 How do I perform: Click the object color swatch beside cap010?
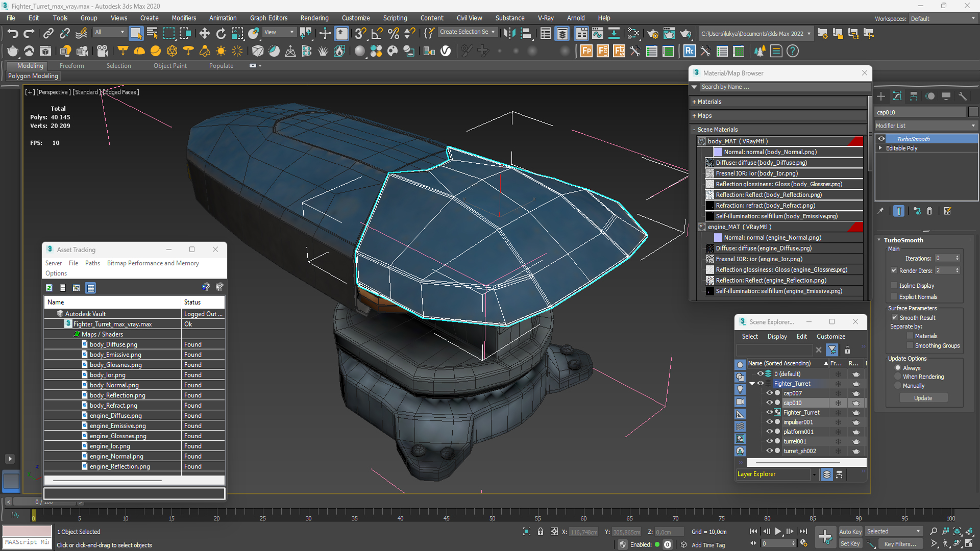click(x=973, y=112)
